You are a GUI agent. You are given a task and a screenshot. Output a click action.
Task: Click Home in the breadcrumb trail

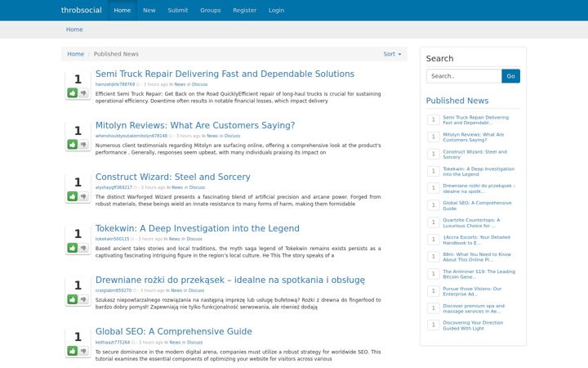tap(75, 54)
